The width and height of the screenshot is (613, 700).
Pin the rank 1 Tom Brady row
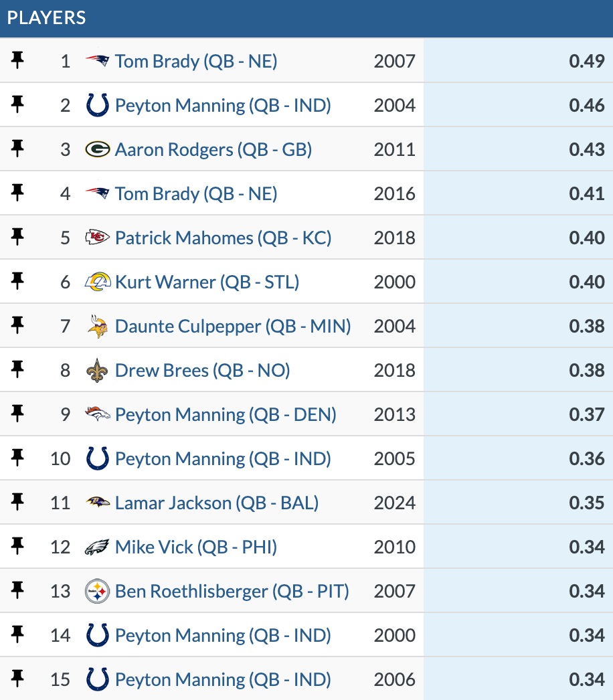tap(17, 61)
